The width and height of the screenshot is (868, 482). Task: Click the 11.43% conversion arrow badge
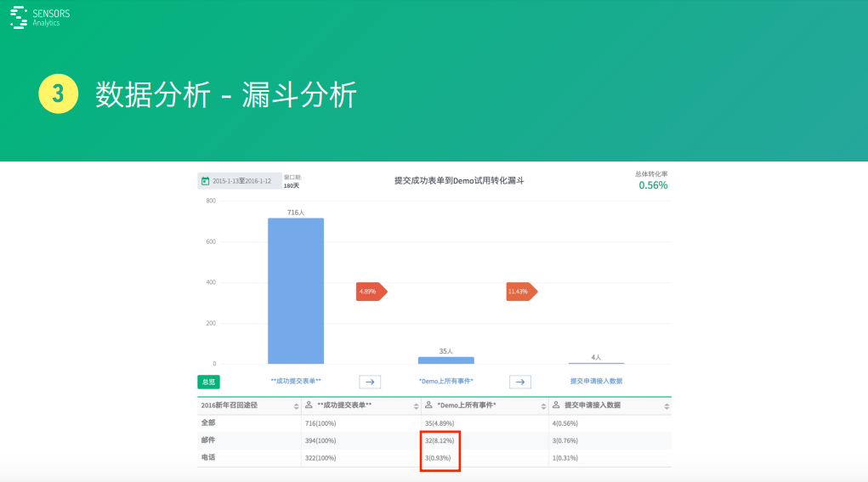click(x=521, y=292)
